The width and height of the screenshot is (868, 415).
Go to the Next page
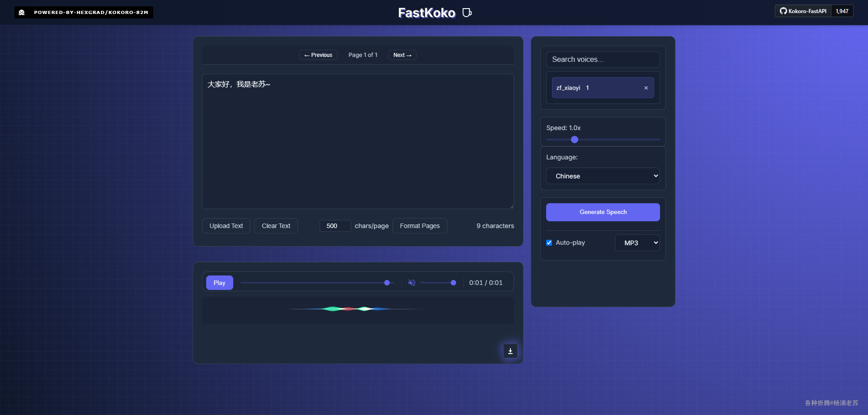pos(402,55)
